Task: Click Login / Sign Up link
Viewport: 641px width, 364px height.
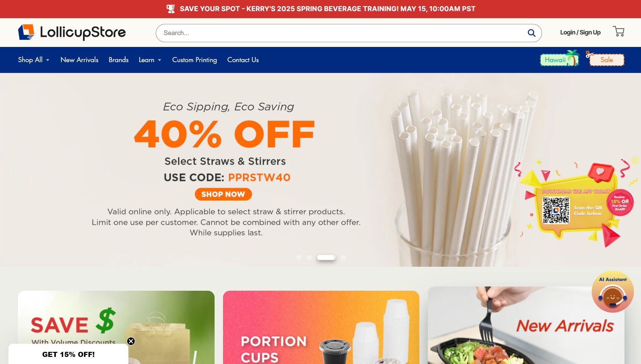Action: (580, 32)
